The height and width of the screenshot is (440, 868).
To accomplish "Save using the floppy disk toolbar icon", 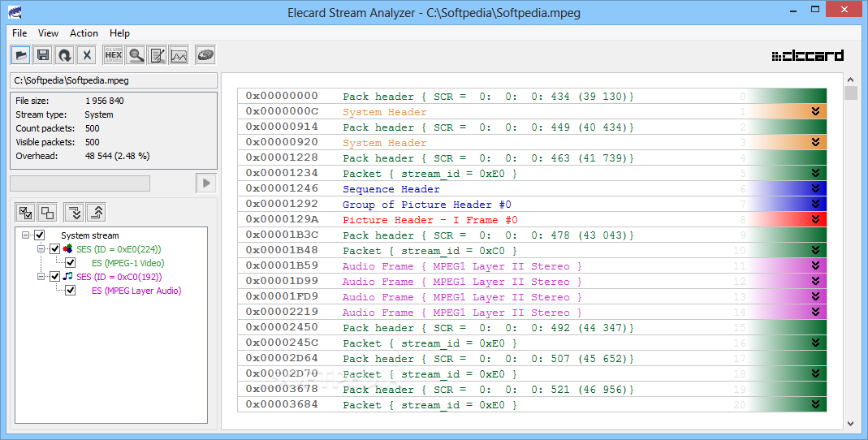I will pos(42,54).
